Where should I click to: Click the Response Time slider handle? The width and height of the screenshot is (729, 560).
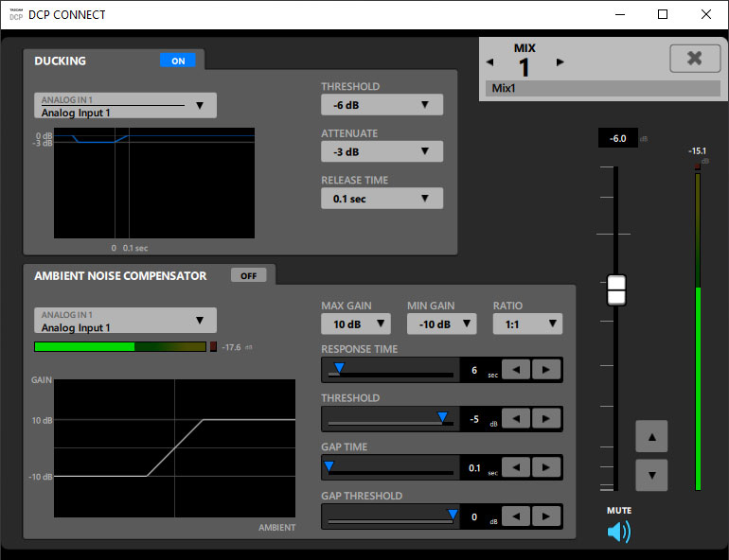[x=339, y=368]
